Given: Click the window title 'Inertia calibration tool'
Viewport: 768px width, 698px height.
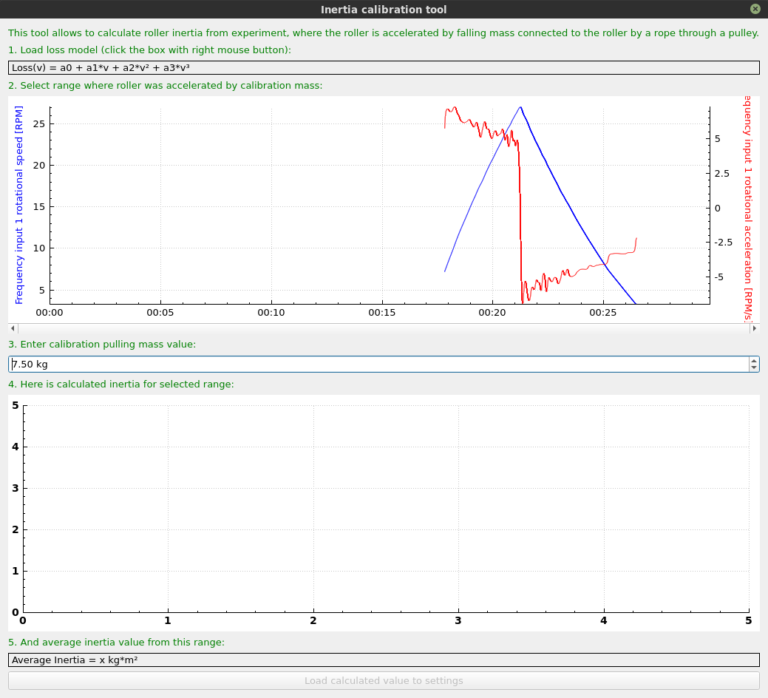Looking at the screenshot, I should [384, 9].
